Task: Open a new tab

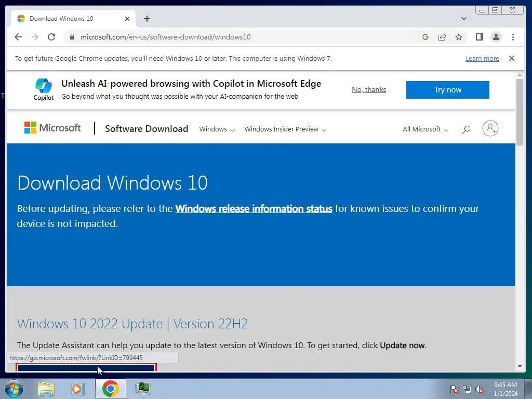Action: coord(147,19)
